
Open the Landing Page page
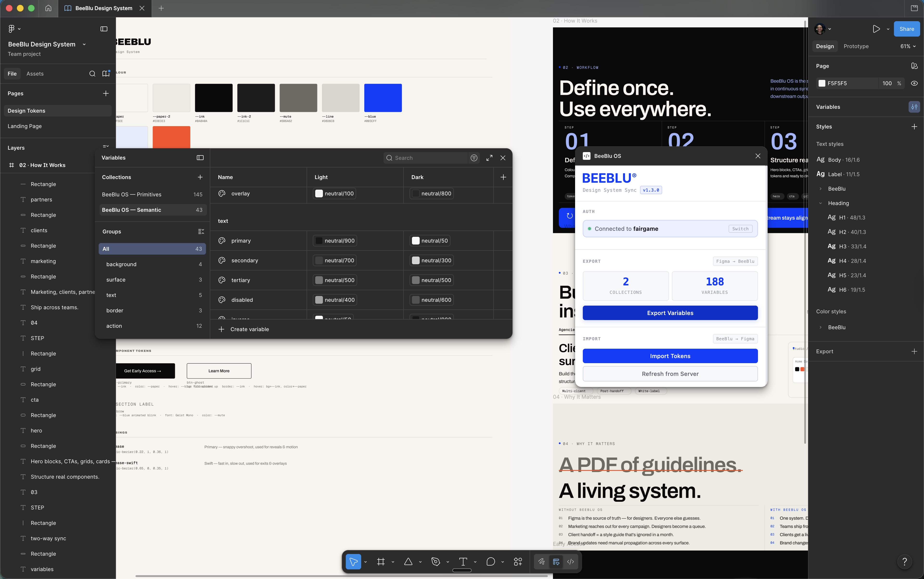click(x=58, y=126)
